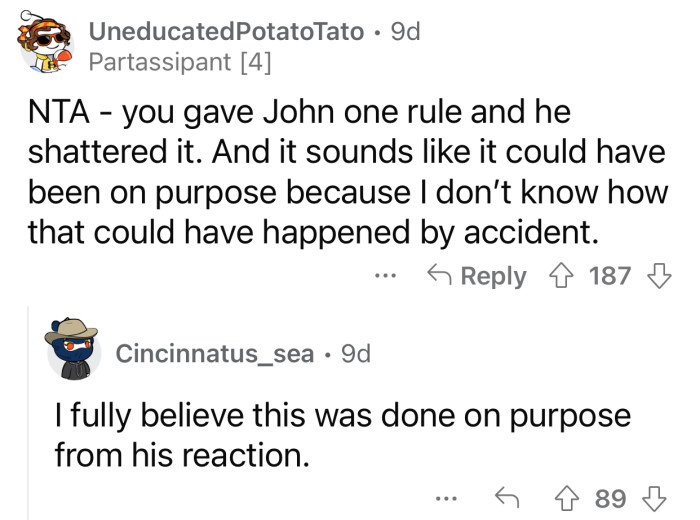Click the 187 vote count
The width and height of the screenshot is (700, 520).
[x=609, y=276]
